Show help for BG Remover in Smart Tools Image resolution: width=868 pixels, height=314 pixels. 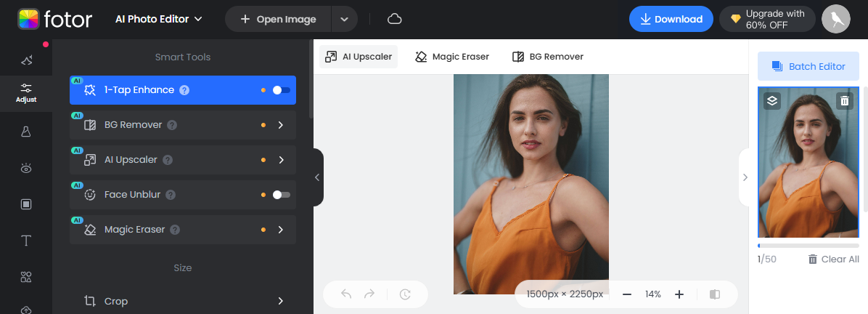(172, 125)
